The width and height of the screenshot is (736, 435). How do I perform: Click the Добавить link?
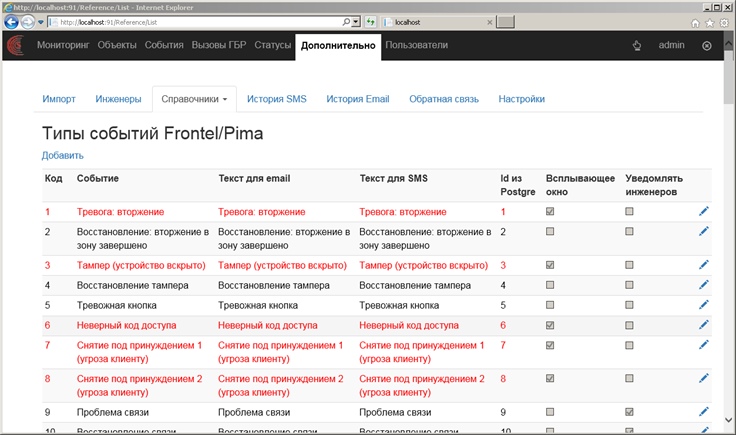click(62, 155)
